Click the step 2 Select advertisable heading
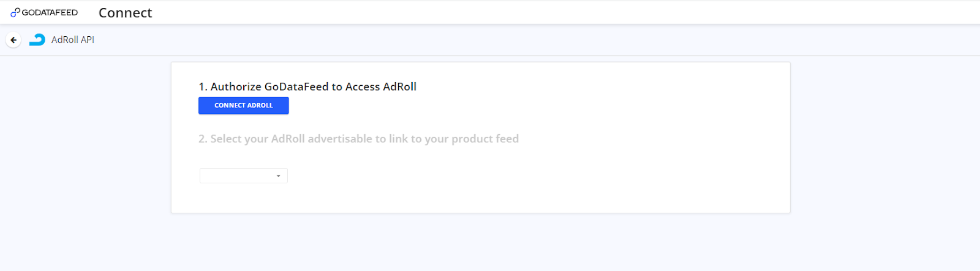 click(x=358, y=139)
